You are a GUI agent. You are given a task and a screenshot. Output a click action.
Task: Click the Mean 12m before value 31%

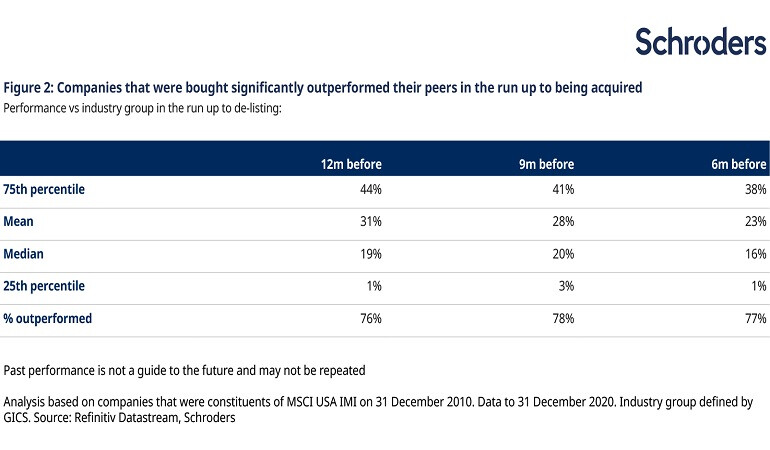click(370, 222)
